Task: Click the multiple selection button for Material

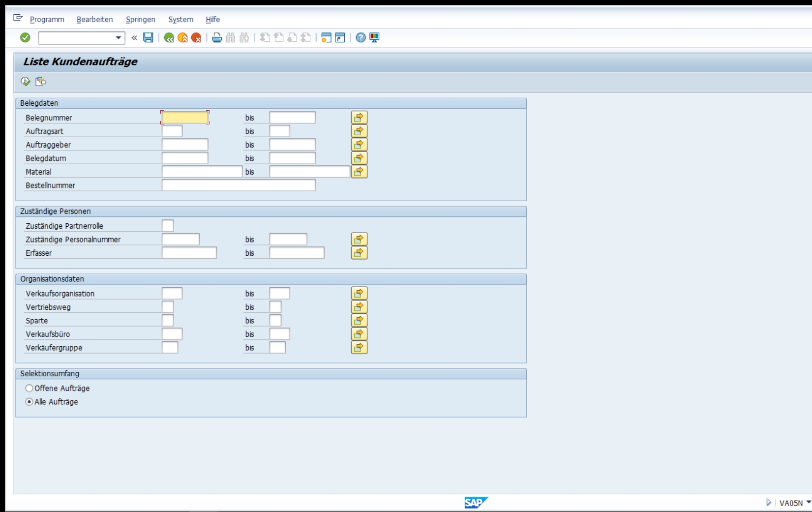Action: click(x=359, y=172)
